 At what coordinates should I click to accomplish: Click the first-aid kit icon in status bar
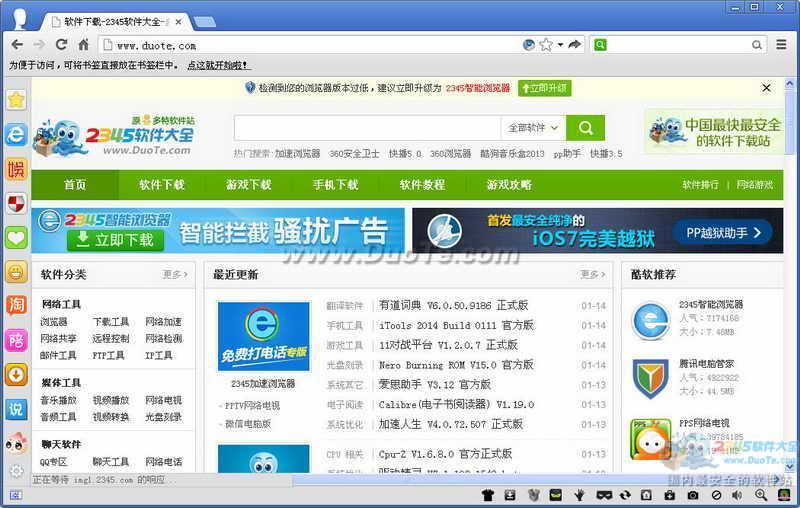click(669, 495)
